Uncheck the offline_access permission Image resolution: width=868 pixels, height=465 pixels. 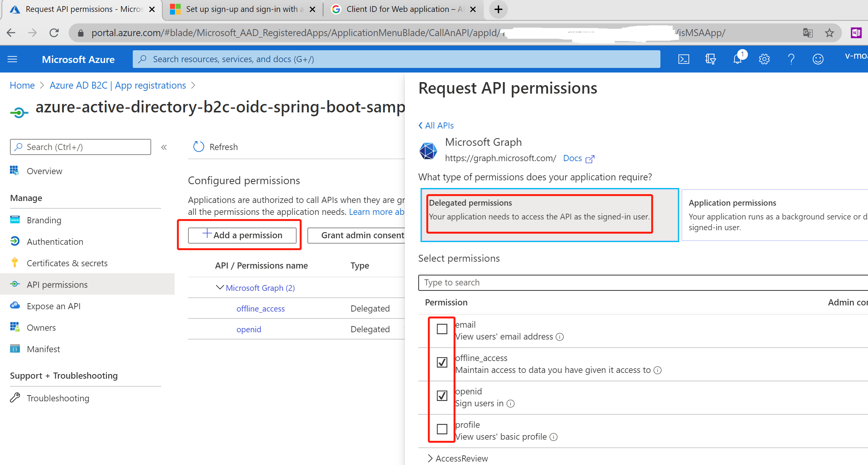[x=442, y=362]
